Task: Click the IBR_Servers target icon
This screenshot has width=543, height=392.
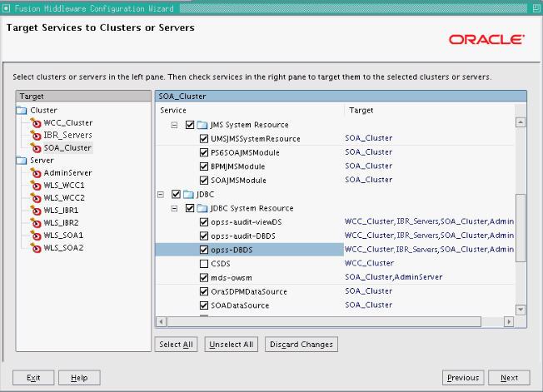Action: (x=36, y=136)
